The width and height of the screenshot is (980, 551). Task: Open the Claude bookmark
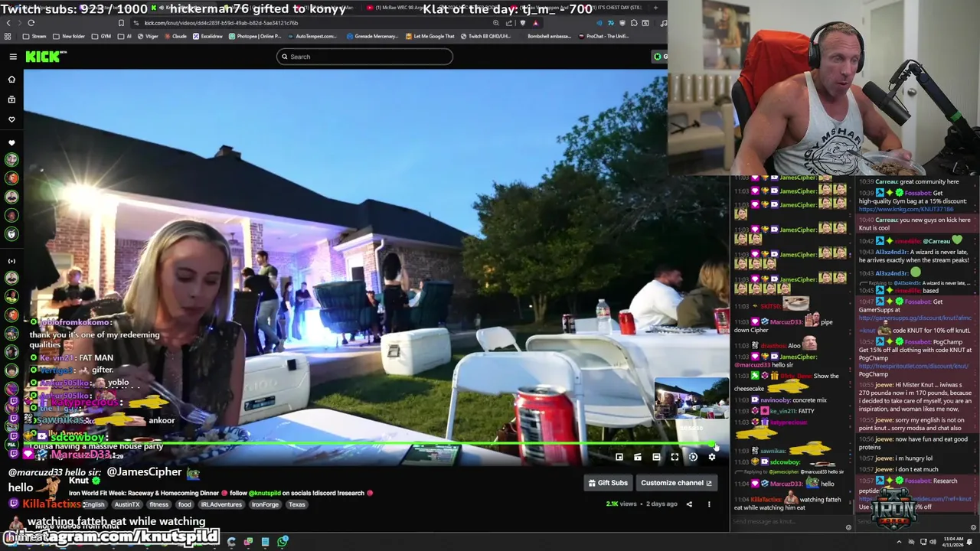175,36
